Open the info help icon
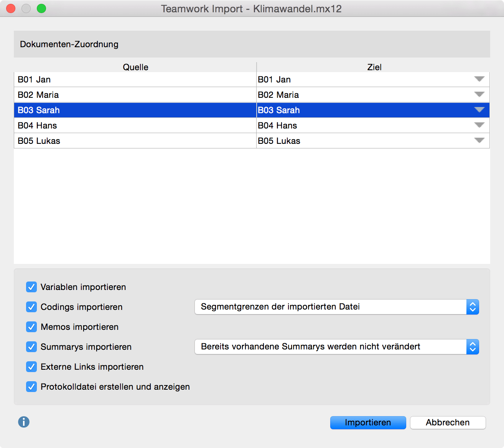Image resolution: width=504 pixels, height=448 pixels. point(24,422)
